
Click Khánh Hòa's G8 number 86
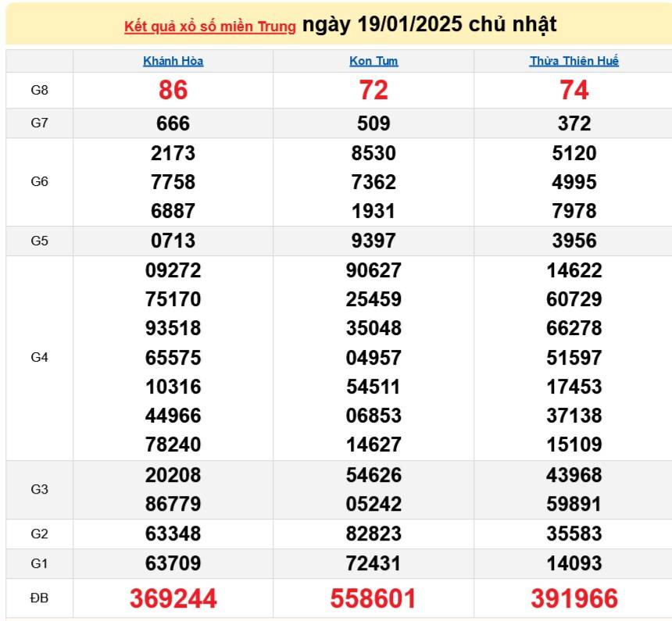[x=173, y=90]
